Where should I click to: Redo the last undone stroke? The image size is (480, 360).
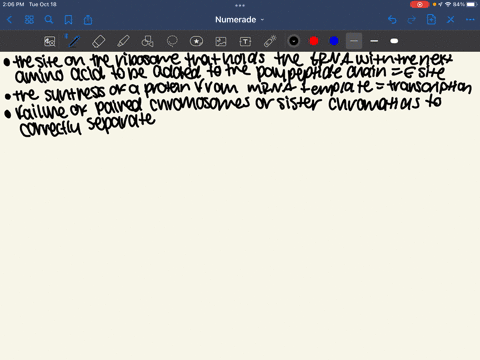click(412, 20)
